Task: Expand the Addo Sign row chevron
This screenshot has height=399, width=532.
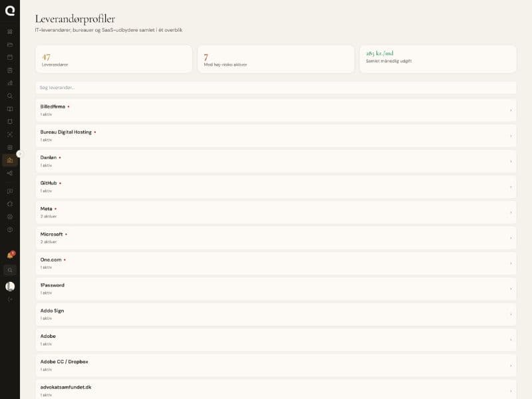Action: pyautogui.click(x=511, y=315)
